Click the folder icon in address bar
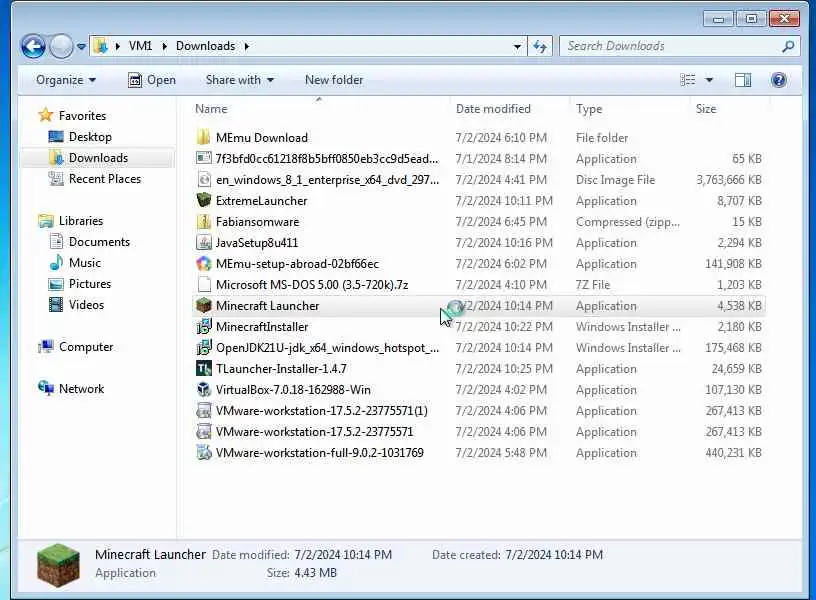The width and height of the screenshot is (816, 600). 100,46
